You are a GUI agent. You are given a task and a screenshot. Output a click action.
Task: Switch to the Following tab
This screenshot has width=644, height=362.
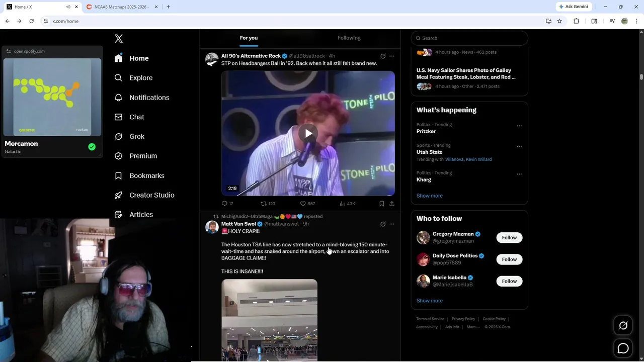[x=349, y=38]
